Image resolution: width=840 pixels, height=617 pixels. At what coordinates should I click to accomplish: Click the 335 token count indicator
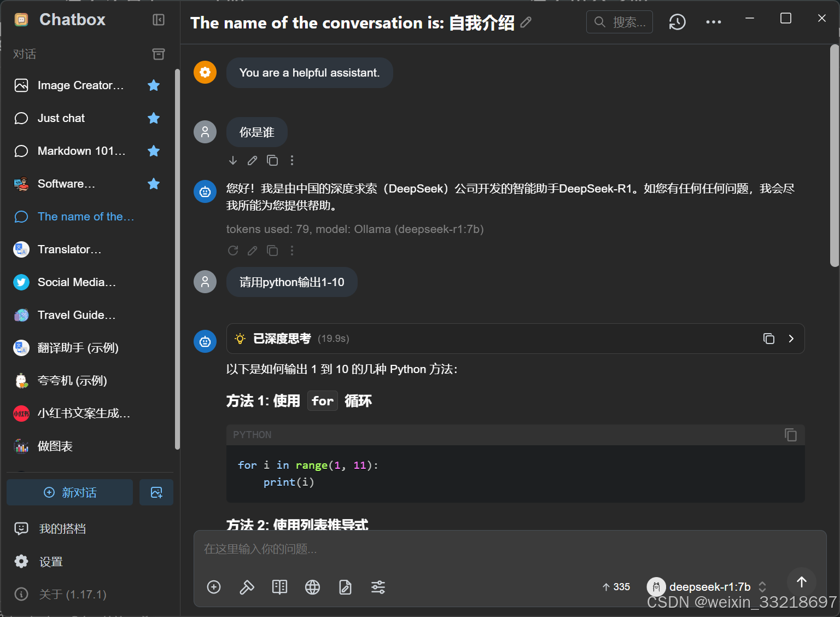(616, 587)
